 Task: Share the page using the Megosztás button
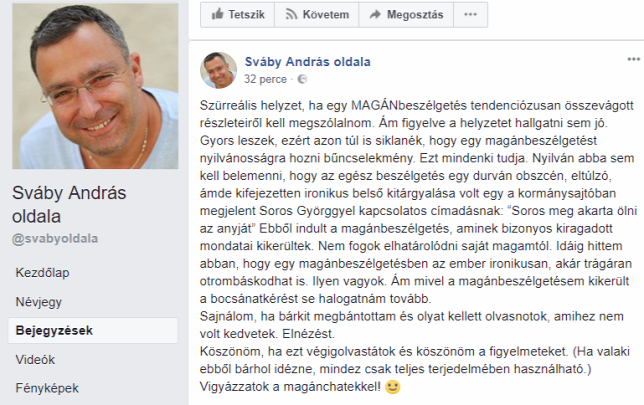click(x=406, y=15)
